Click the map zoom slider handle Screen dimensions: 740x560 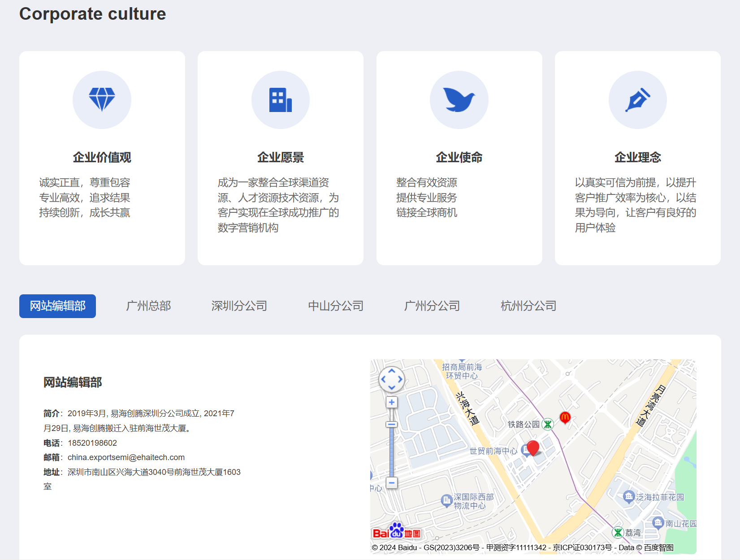392,424
